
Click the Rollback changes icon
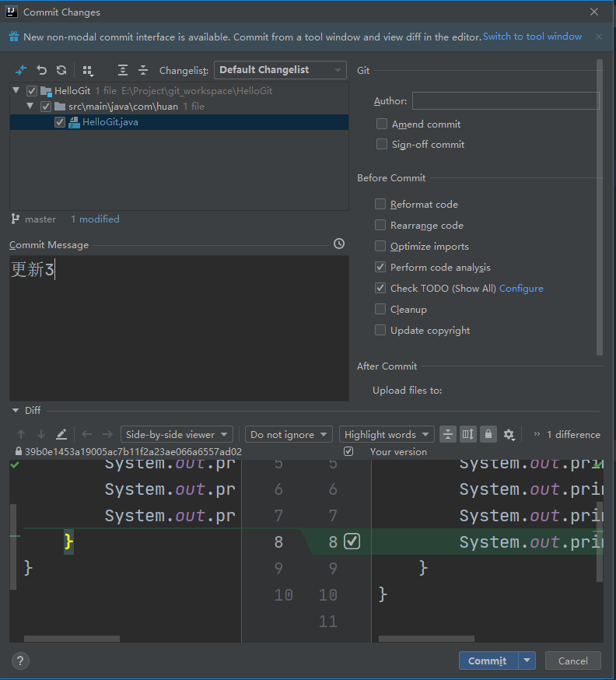pyautogui.click(x=41, y=70)
